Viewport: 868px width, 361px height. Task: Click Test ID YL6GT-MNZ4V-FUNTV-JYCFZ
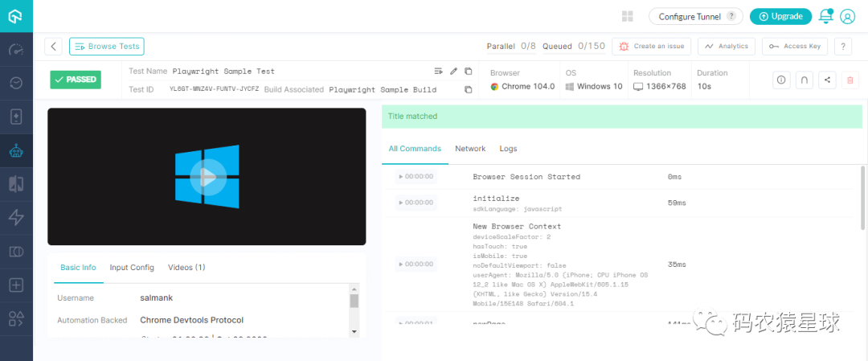click(x=215, y=89)
